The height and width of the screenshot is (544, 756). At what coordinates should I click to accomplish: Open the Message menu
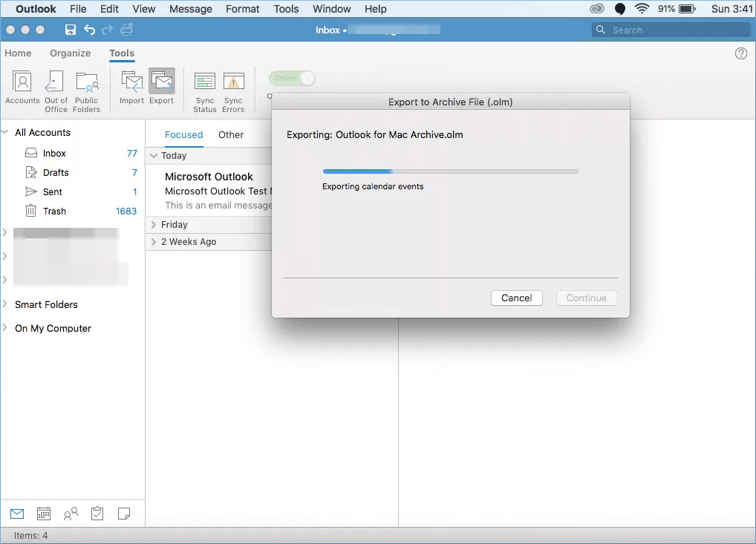191,9
